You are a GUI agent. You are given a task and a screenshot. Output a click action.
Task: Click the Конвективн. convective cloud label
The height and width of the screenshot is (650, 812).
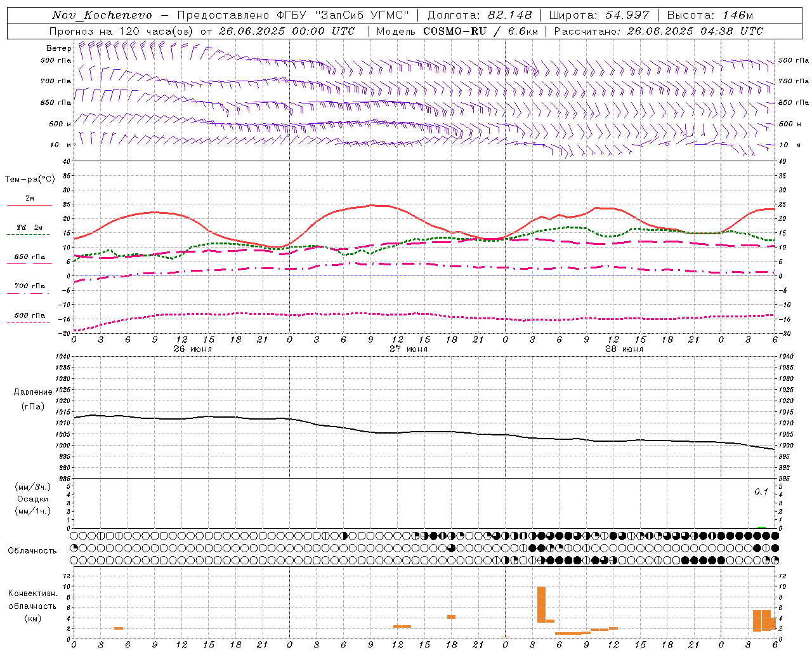33,594
